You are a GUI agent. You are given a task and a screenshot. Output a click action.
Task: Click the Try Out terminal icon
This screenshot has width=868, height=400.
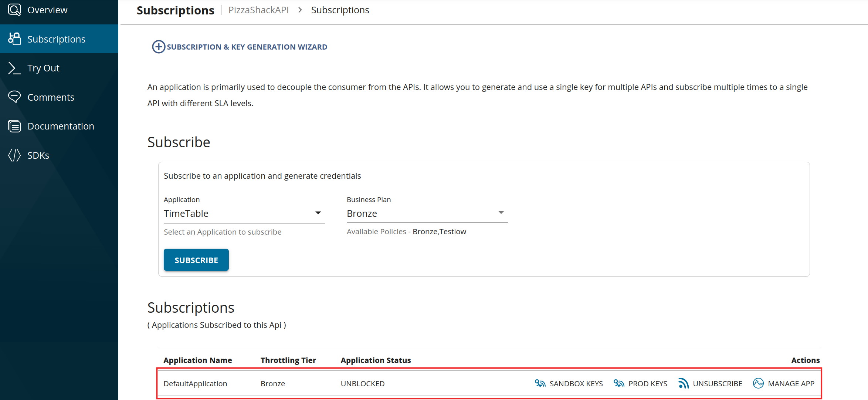point(14,68)
